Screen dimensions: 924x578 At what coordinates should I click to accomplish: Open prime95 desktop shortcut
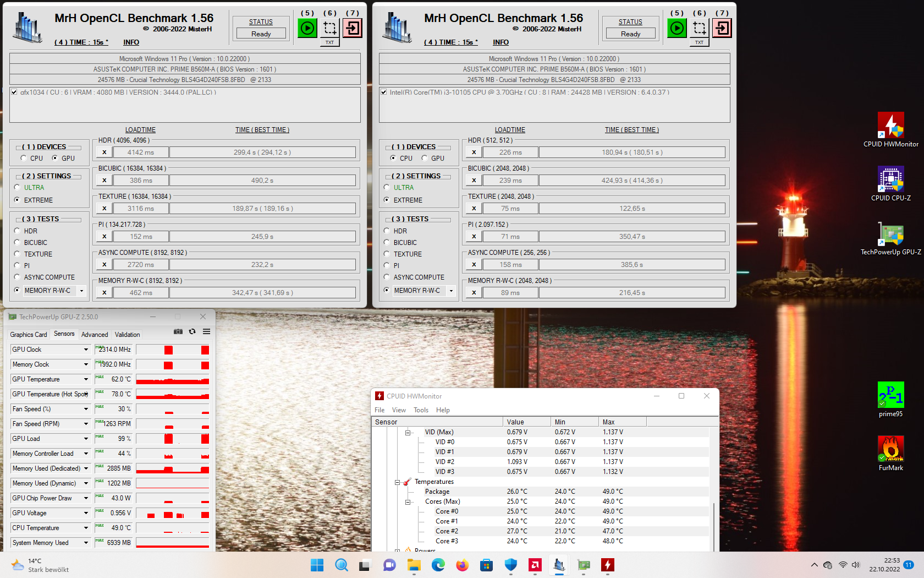(x=891, y=400)
